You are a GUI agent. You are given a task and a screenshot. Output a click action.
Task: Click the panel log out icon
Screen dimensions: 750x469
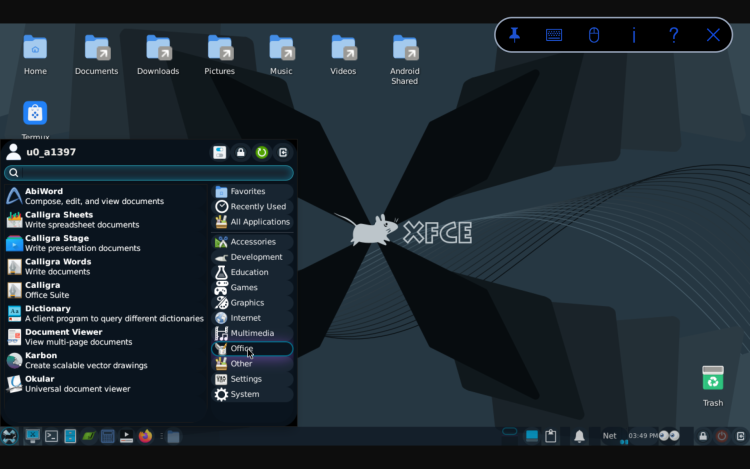tap(740, 436)
